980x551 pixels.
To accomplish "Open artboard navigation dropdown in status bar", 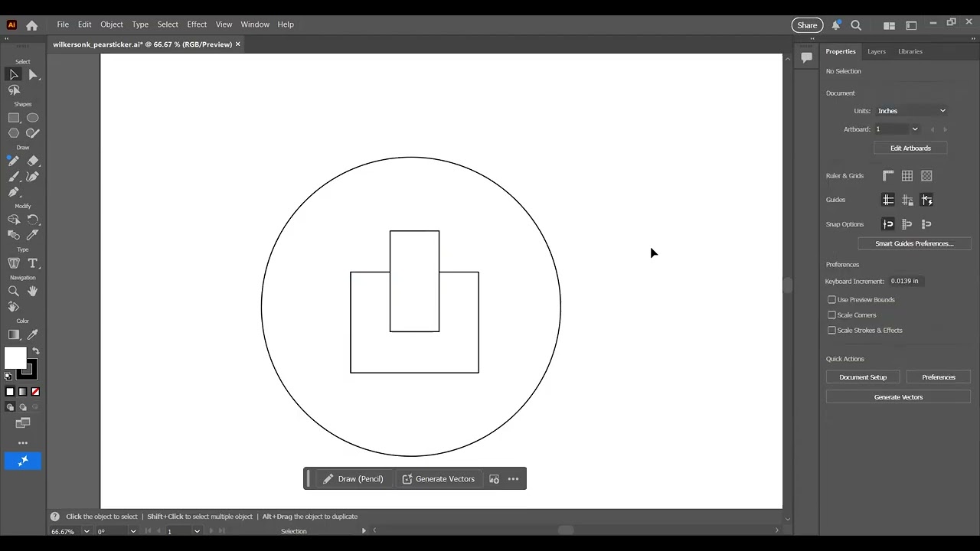I will [197, 531].
